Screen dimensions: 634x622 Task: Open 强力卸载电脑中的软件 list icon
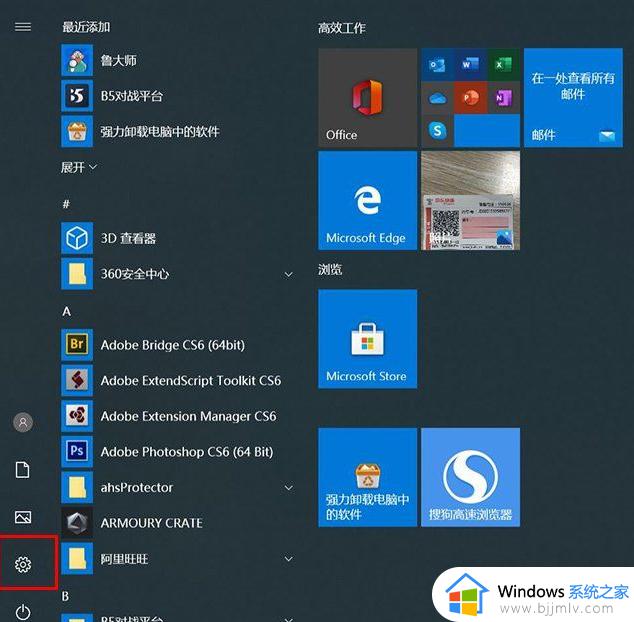[77, 131]
